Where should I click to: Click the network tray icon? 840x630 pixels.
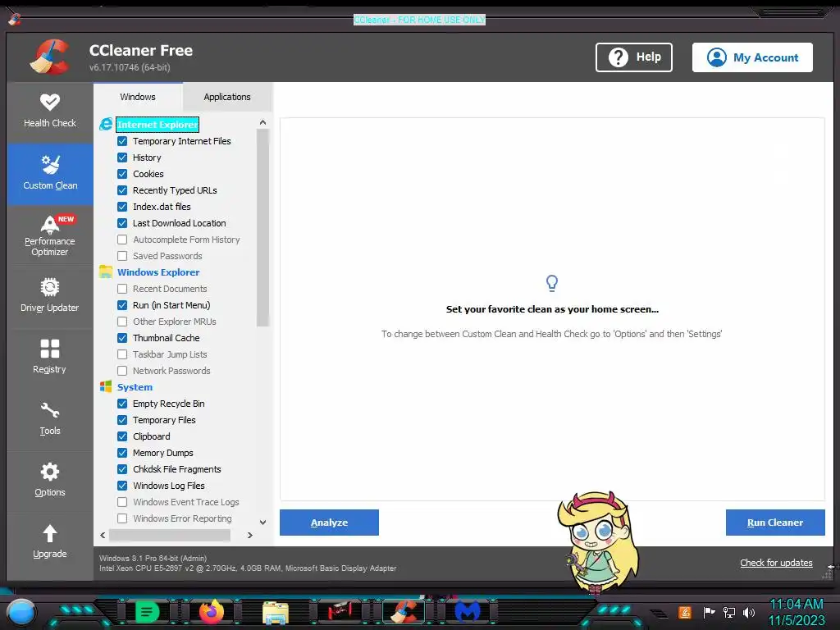[729, 612]
